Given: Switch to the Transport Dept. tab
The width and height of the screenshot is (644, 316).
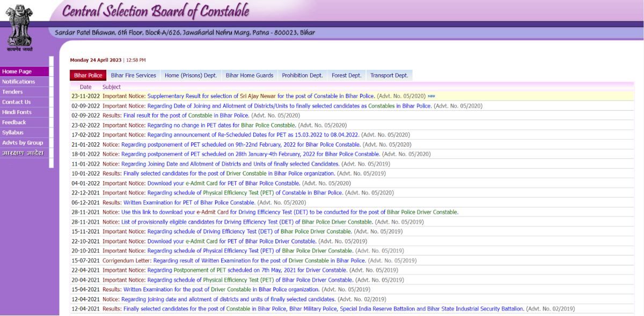Looking at the screenshot, I should tap(389, 76).
